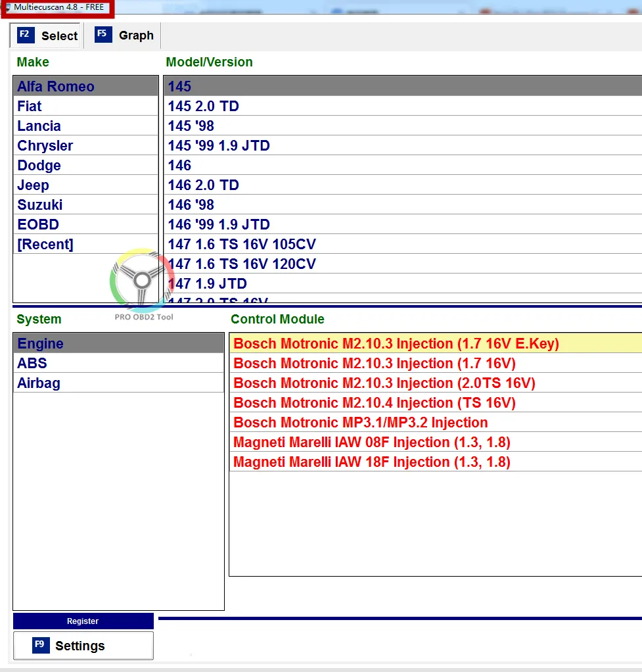Select Alfa Romeo in the Make list
Viewport: 642px width, 672px height.
point(85,86)
